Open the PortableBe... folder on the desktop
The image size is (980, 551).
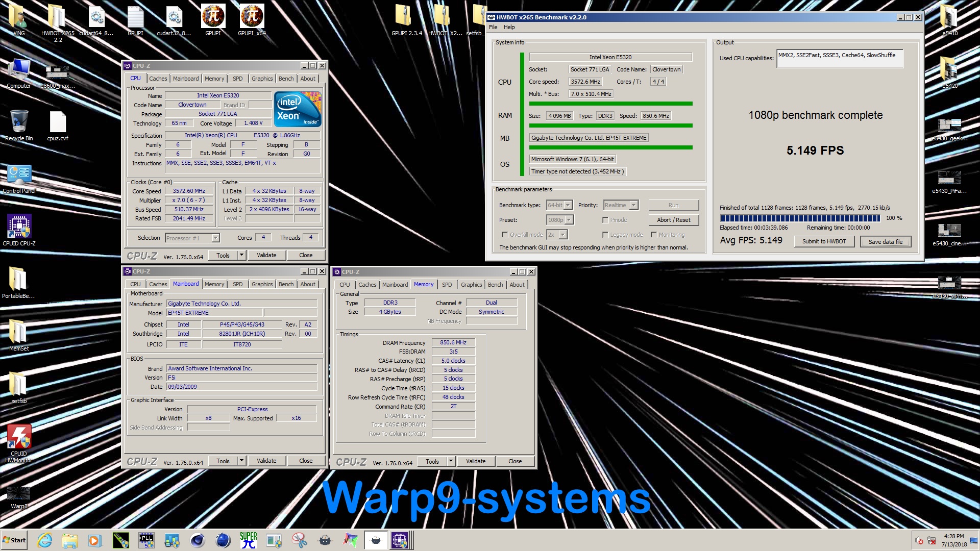point(18,282)
